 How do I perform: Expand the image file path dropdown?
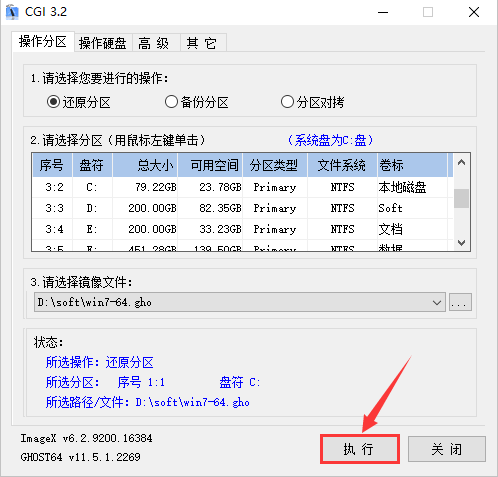click(437, 302)
